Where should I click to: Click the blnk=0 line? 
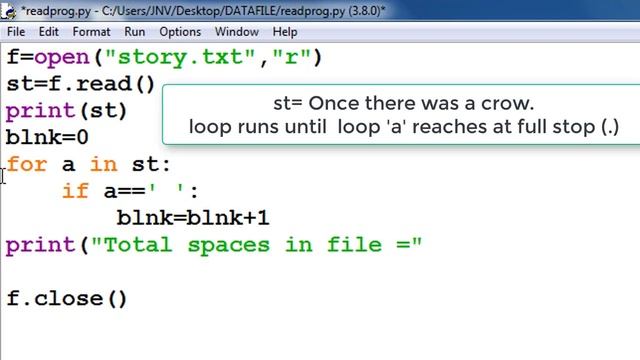coord(47,137)
